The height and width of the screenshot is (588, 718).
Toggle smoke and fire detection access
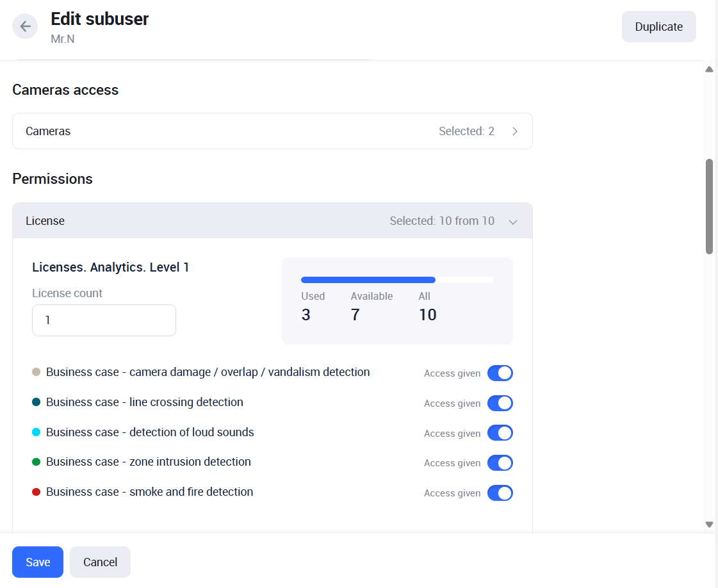tap(500, 493)
